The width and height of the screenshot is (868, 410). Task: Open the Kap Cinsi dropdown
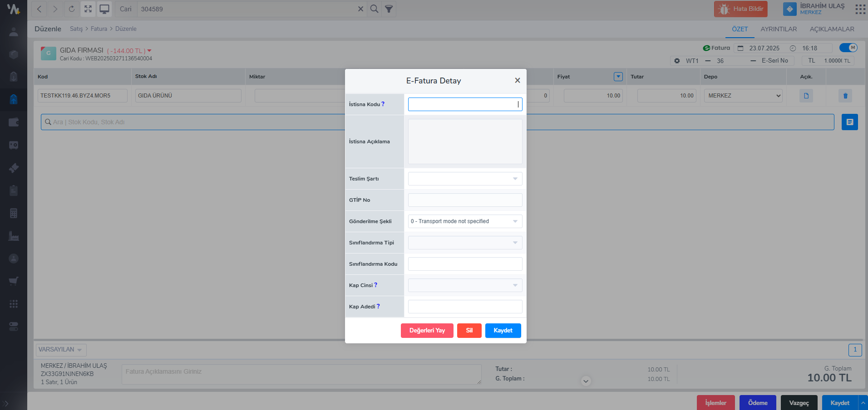[x=465, y=285]
